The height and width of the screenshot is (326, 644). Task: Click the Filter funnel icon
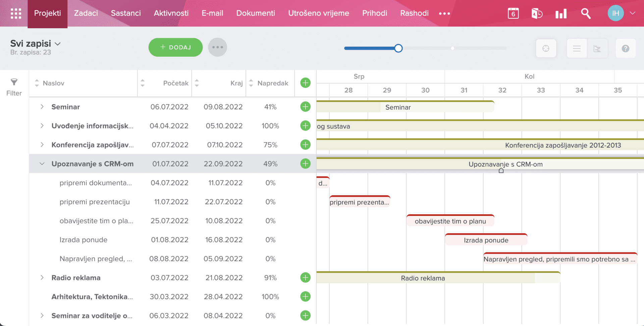pyautogui.click(x=14, y=82)
